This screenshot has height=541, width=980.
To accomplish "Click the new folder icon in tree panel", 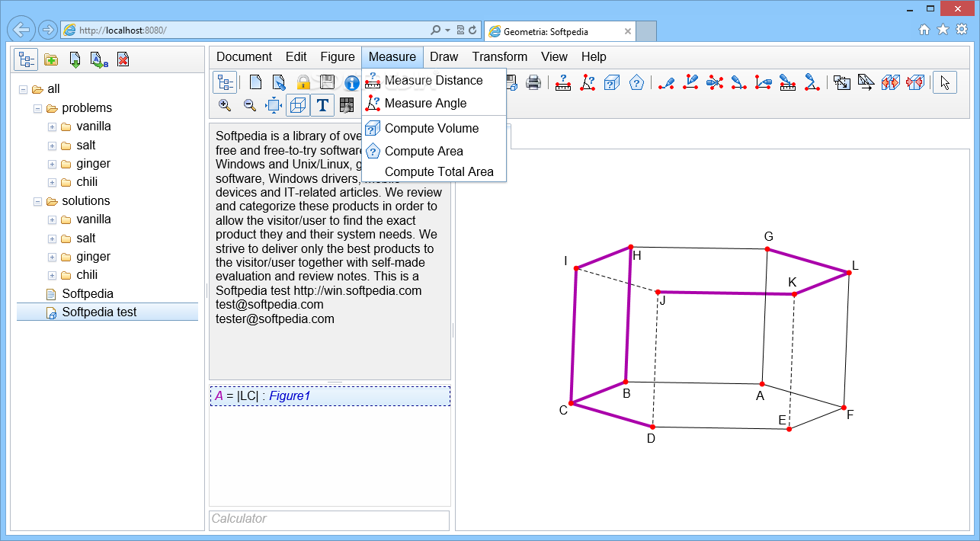I will [x=51, y=59].
